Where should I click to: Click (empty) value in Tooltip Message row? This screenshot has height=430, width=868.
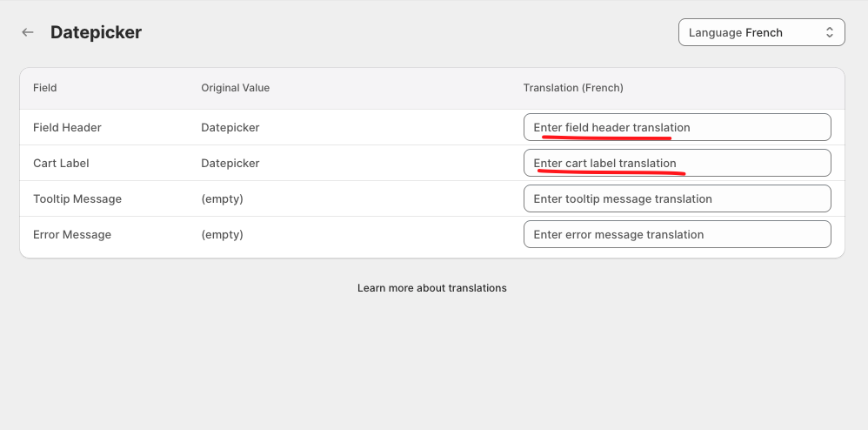222,198
